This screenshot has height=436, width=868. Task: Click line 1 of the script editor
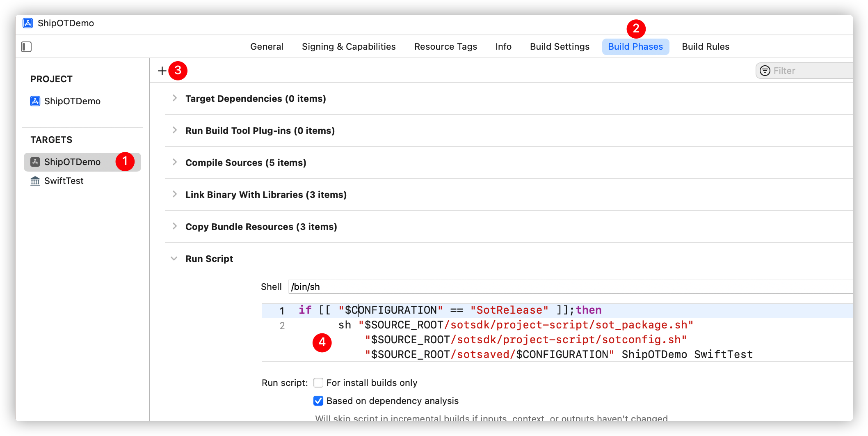tap(557, 310)
